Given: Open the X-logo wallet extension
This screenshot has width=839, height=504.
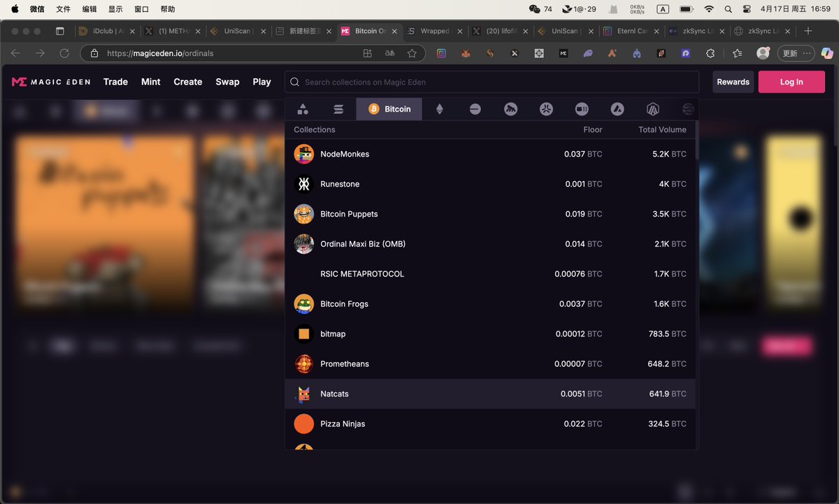Looking at the screenshot, I should pyautogui.click(x=514, y=53).
